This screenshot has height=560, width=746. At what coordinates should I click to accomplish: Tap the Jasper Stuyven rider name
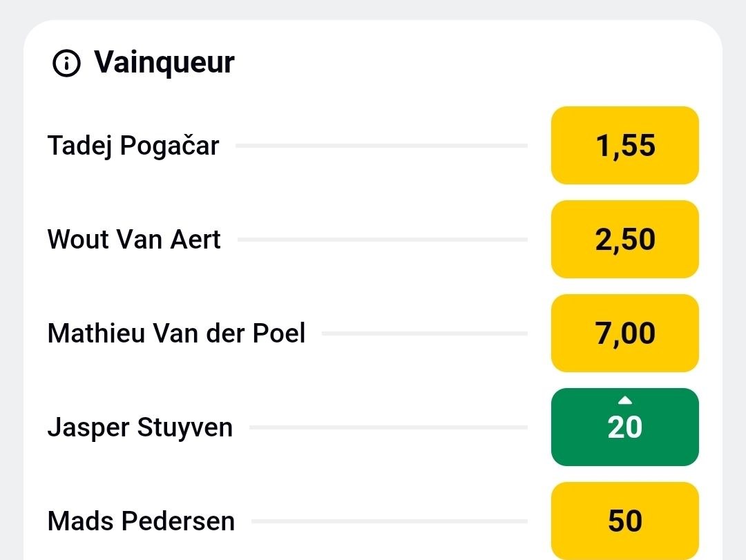pos(140,427)
